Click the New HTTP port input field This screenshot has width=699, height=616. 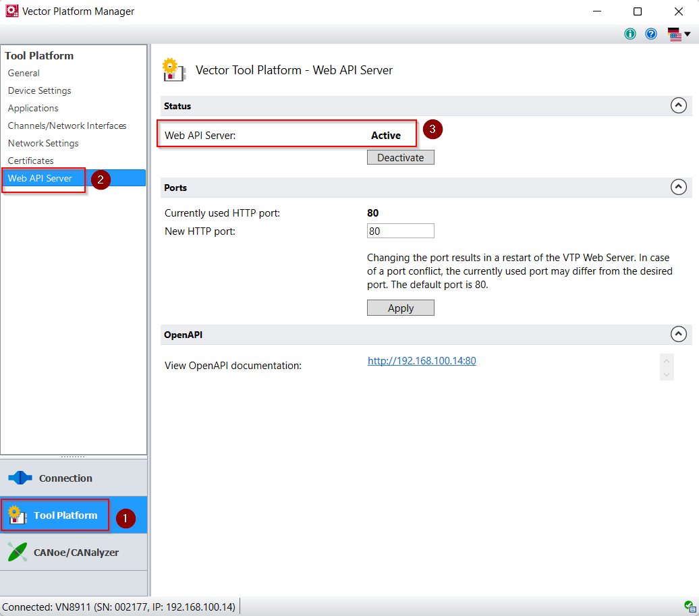[x=400, y=231]
